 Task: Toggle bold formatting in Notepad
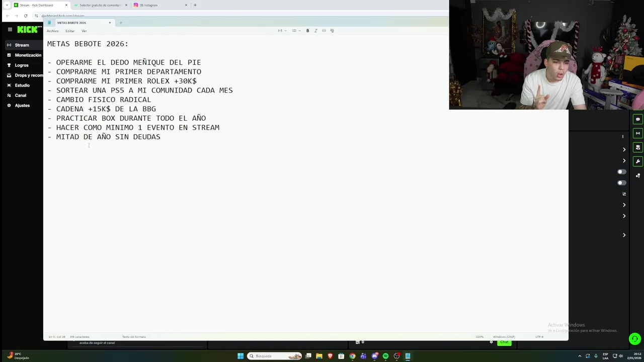(x=307, y=31)
